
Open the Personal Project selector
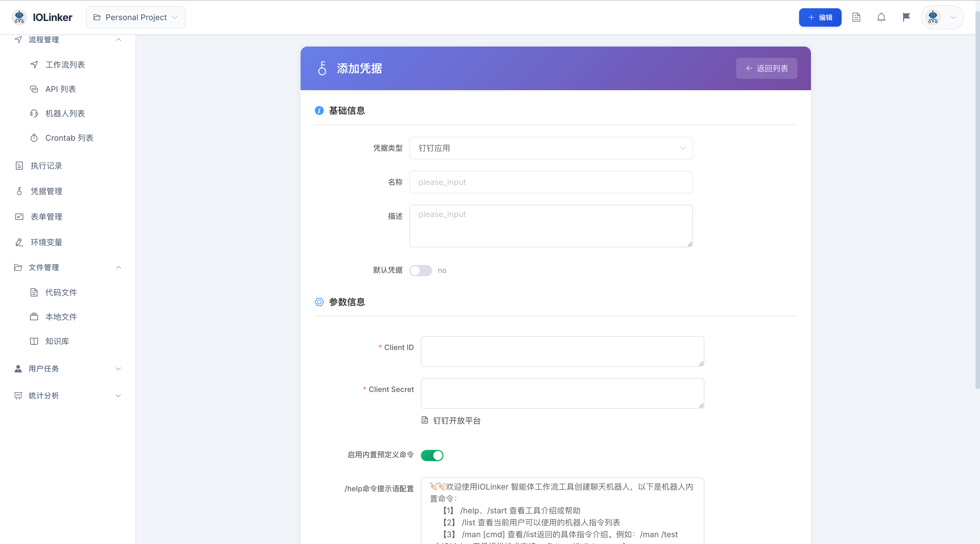(136, 18)
